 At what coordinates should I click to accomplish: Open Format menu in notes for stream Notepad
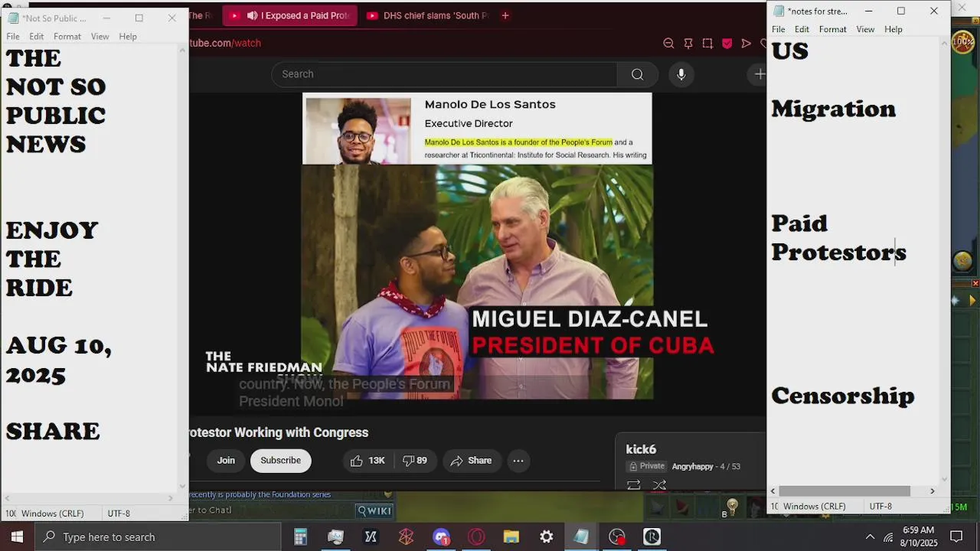(833, 29)
